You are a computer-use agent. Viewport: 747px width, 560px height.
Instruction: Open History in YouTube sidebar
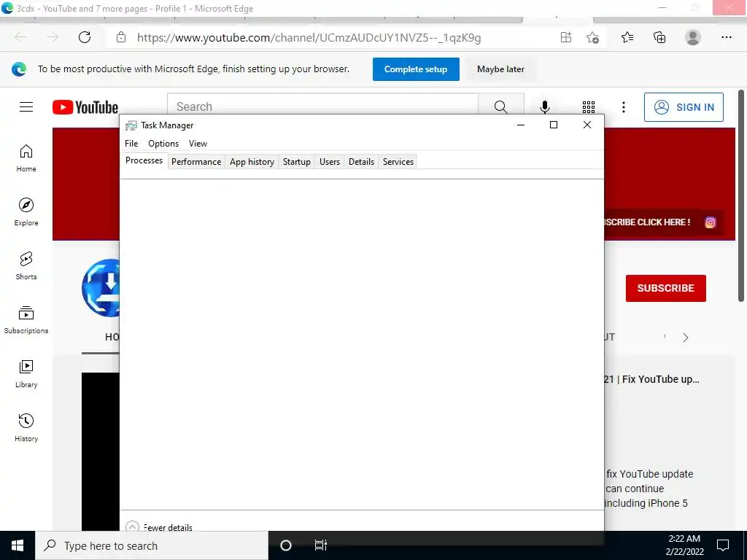[26, 428]
